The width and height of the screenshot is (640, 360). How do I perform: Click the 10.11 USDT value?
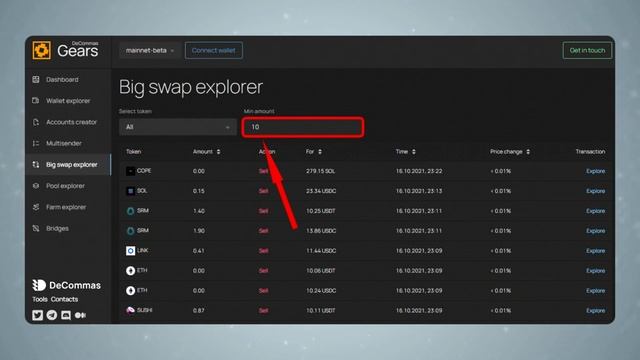[x=321, y=311]
